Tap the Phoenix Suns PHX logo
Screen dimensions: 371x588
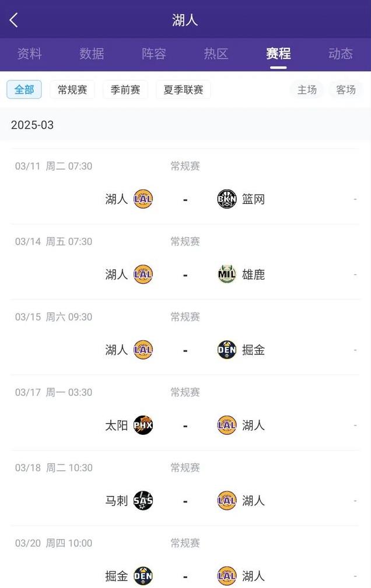pos(143,425)
